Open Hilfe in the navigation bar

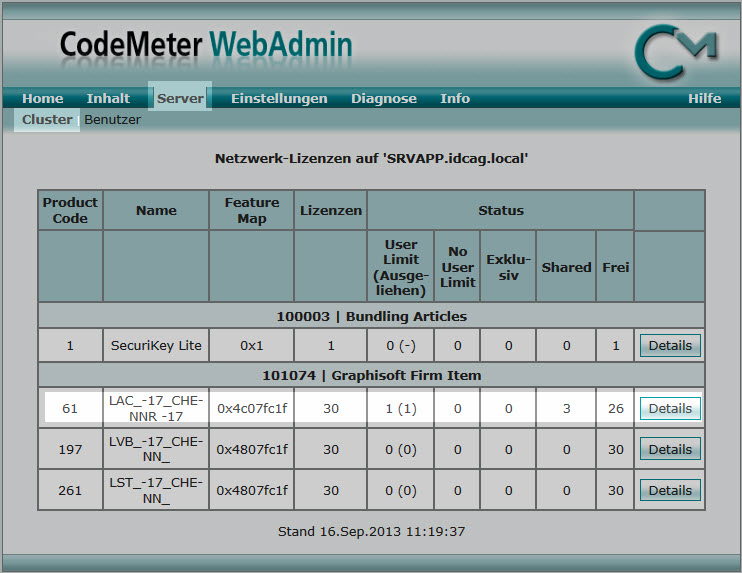coord(705,98)
